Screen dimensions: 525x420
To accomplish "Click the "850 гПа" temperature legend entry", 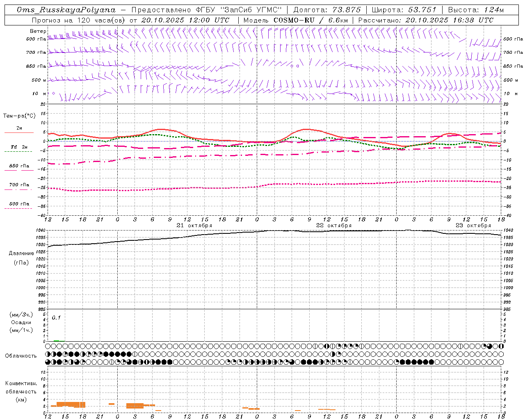I will click(19, 166).
